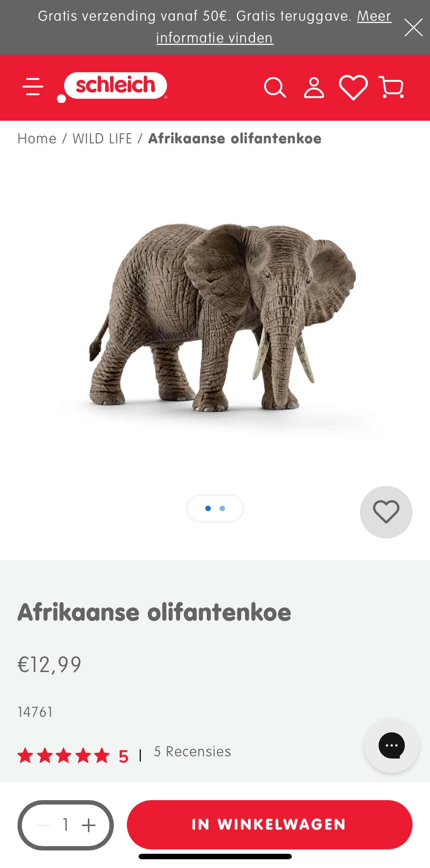This screenshot has height=868, width=430.
Task: Open the WILD LIFE breadcrumb category
Action: coord(102,139)
